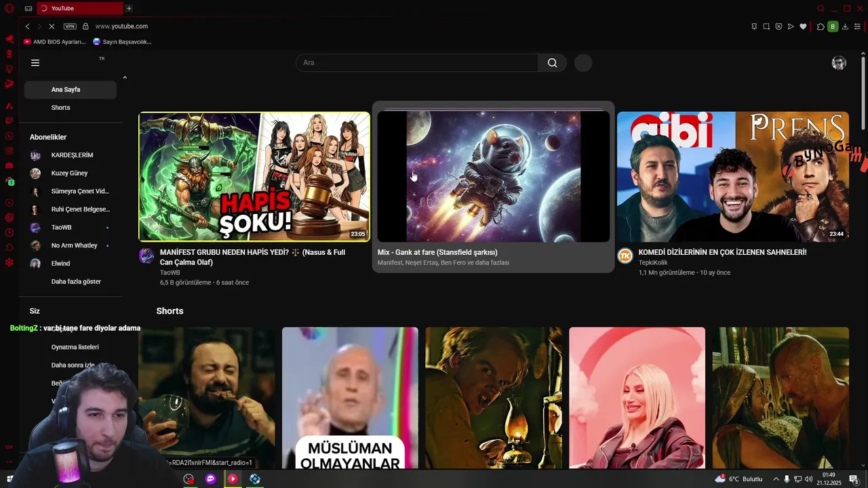Image resolution: width=868 pixels, height=488 pixels.
Task: Open Discord in Opera GX sidebar
Action: click(9, 165)
